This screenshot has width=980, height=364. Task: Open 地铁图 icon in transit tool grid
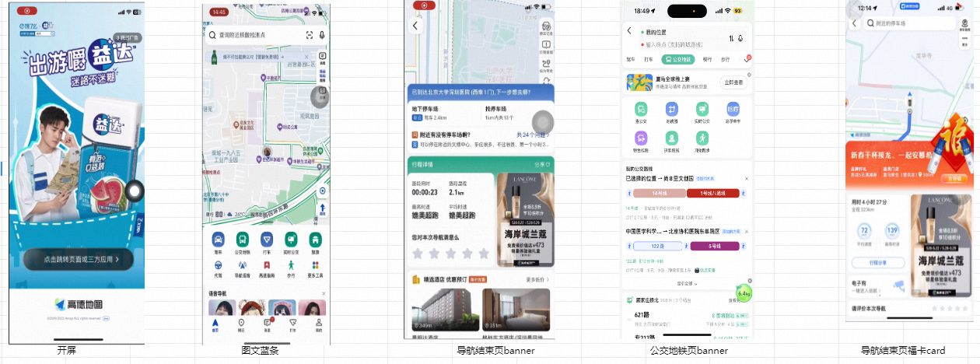[671, 113]
